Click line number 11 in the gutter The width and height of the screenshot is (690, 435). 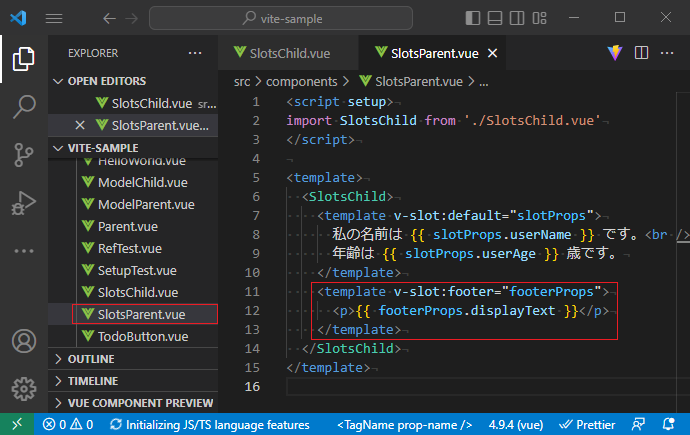pos(252,292)
